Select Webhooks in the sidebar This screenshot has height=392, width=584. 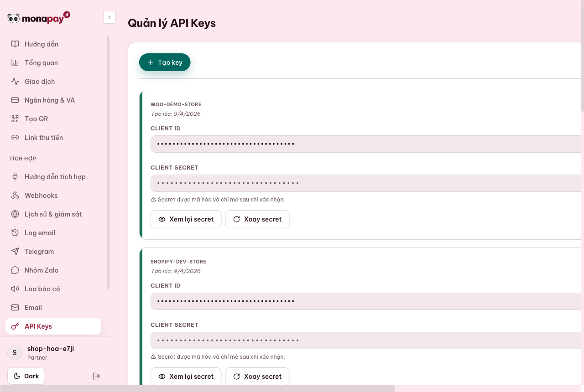tap(53, 196)
